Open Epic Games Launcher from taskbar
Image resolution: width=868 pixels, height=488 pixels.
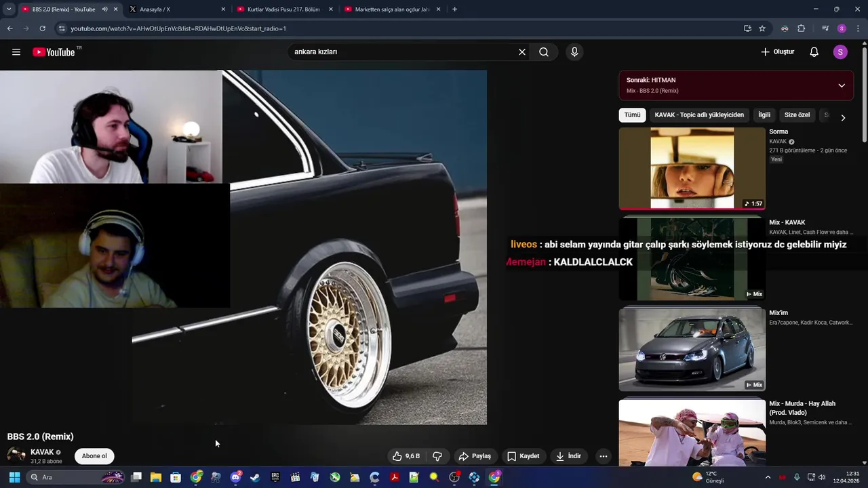[275, 477]
